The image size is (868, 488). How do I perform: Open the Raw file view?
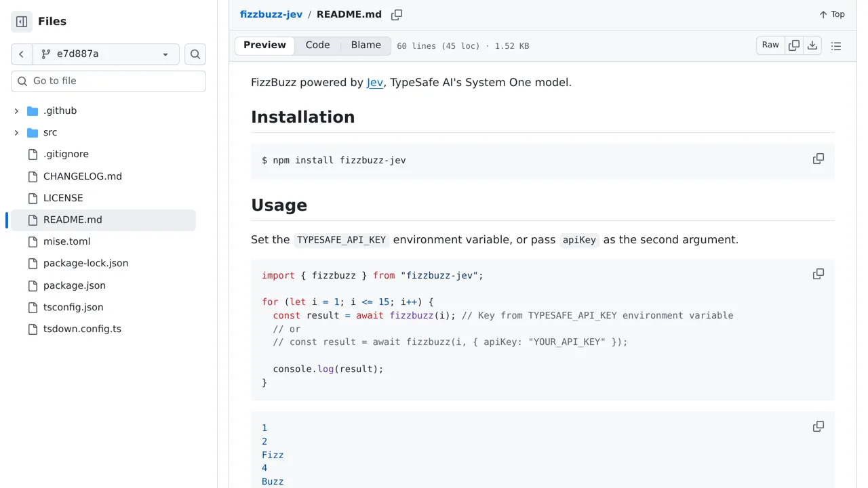pos(770,45)
